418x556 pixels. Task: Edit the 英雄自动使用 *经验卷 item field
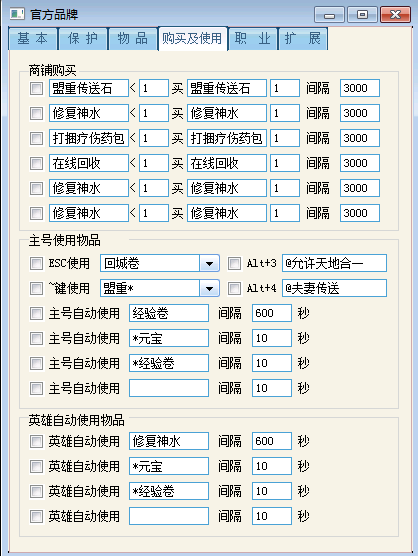click(169, 491)
